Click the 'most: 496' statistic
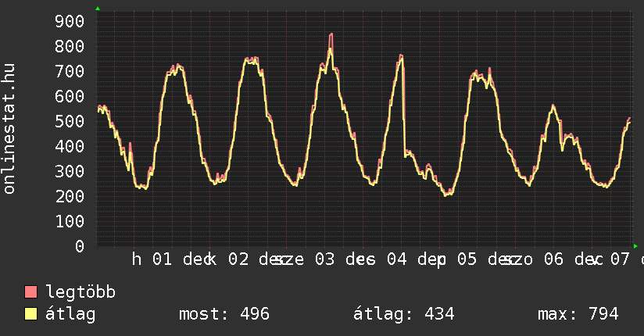Screen dimensions: 644x336 click(224, 314)
